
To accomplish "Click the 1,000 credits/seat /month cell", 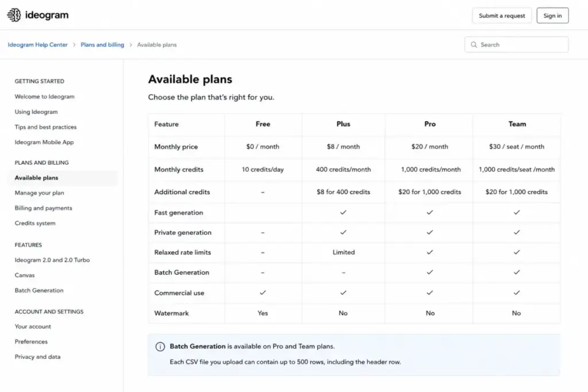I will [x=516, y=169].
